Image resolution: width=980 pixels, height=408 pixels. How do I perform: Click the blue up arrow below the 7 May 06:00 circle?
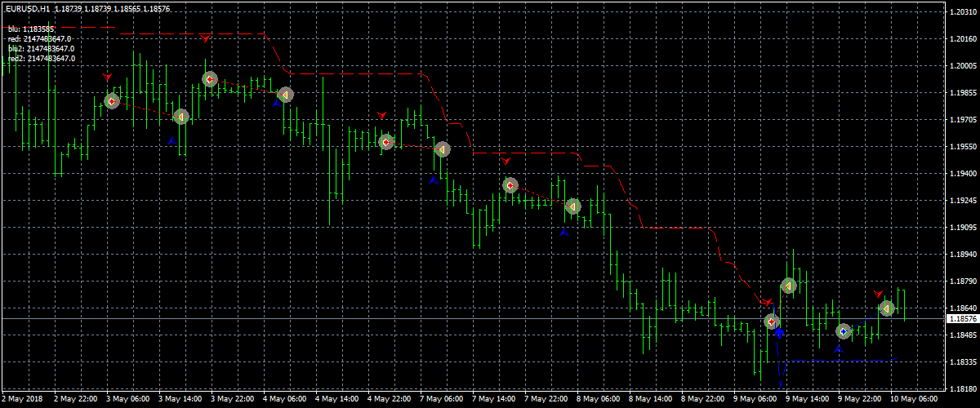tap(434, 180)
